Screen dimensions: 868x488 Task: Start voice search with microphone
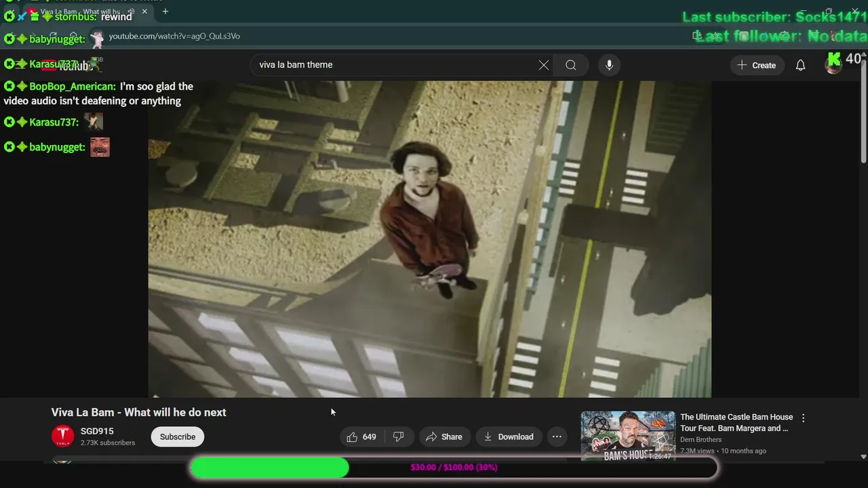(x=609, y=65)
